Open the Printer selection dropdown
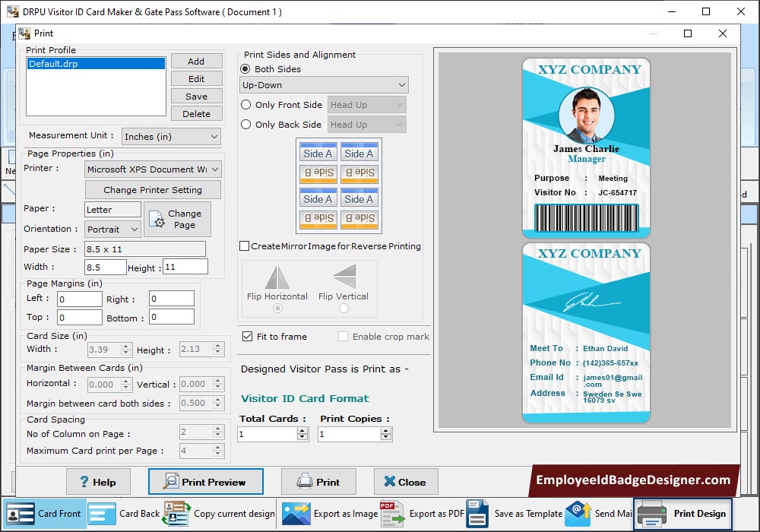Viewport: 760px width, 532px height. (x=153, y=169)
